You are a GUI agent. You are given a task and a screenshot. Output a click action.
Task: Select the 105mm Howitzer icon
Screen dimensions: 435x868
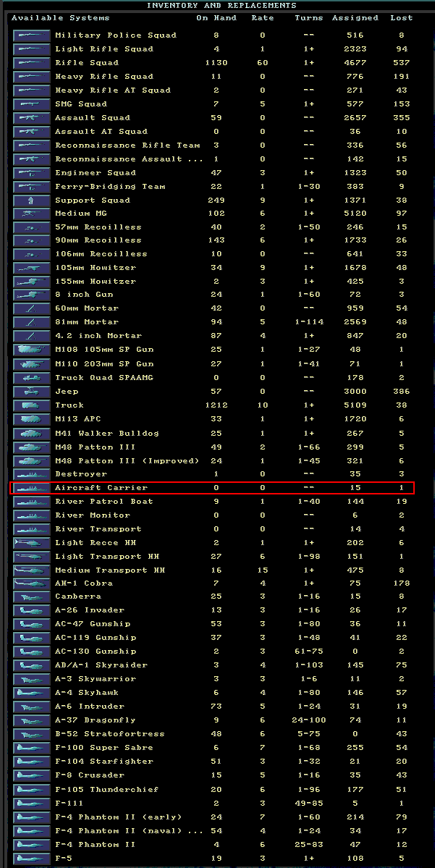pyautogui.click(x=32, y=268)
